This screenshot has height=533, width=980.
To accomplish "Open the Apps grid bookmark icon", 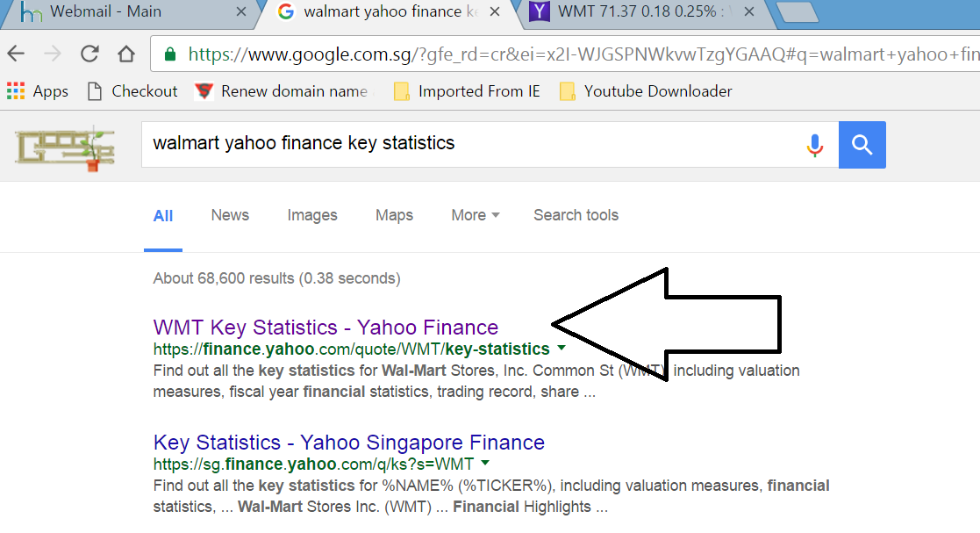I will tap(16, 91).
